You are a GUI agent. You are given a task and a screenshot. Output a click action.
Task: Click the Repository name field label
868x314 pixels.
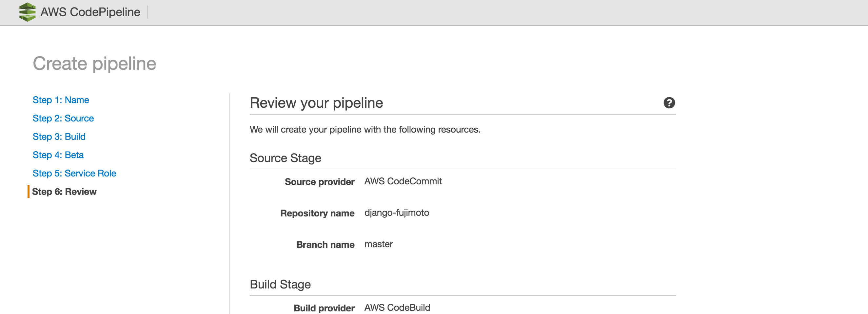[x=317, y=213]
